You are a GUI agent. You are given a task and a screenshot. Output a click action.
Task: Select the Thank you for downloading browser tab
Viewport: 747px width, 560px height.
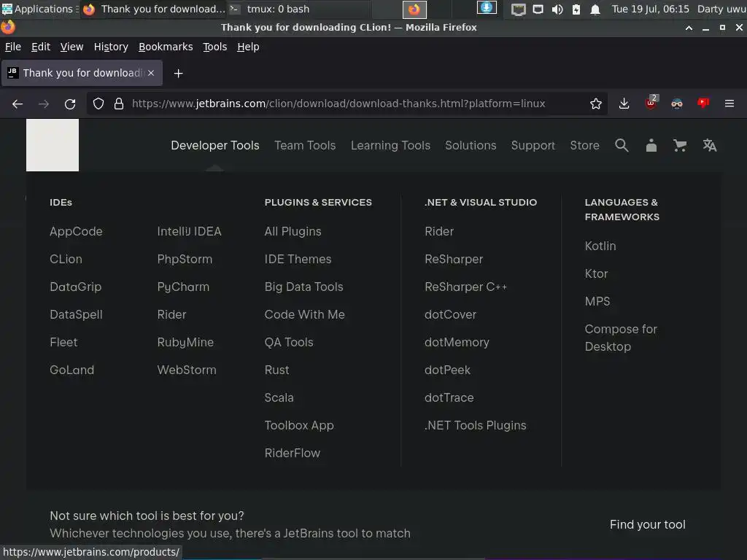[82, 73]
